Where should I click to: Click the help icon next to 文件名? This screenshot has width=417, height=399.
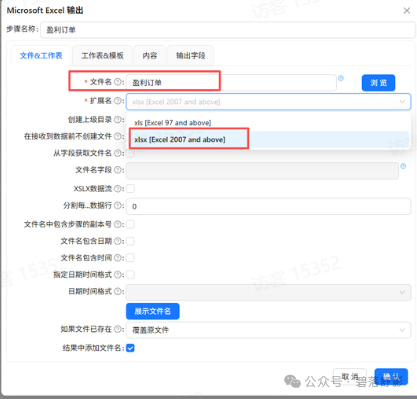coord(117,82)
